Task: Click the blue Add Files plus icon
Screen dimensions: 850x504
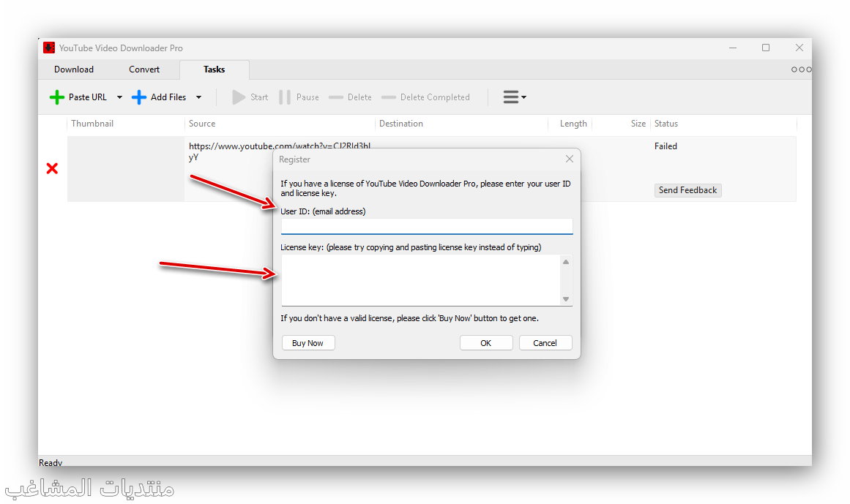Action: 139,97
